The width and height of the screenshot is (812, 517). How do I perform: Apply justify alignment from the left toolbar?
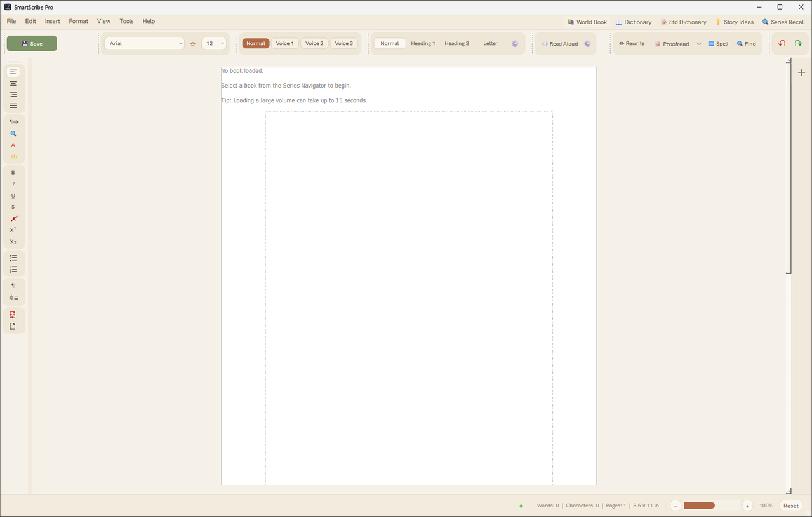click(x=13, y=105)
